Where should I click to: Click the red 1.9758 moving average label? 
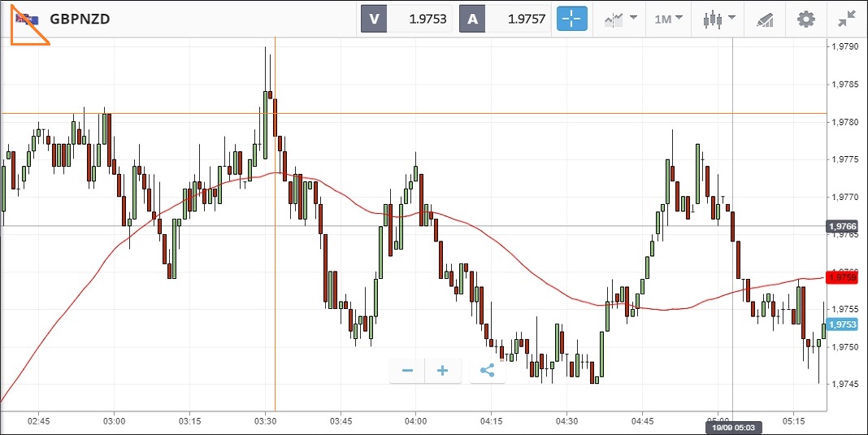(842, 277)
